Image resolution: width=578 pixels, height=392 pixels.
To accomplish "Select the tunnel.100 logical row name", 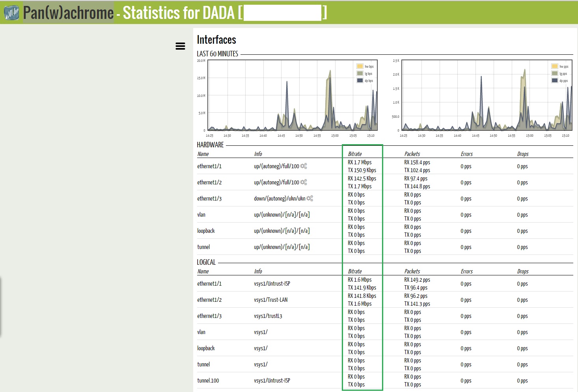I will (x=208, y=381).
